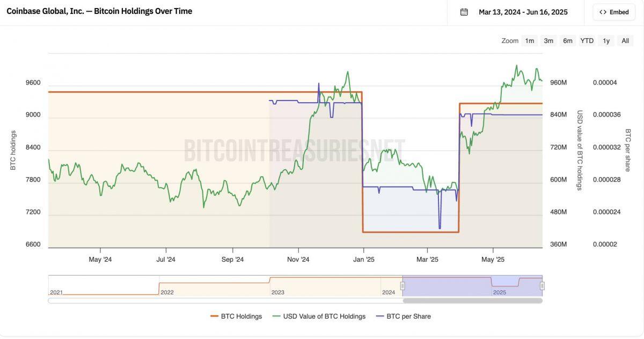
Task: Click the right navigator handle
Action: click(542, 286)
